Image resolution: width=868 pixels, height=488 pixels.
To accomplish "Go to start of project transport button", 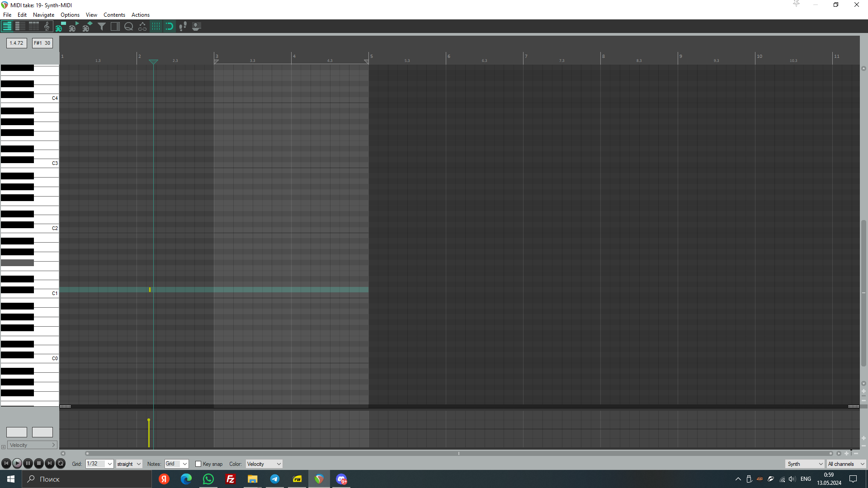I will [x=6, y=463].
